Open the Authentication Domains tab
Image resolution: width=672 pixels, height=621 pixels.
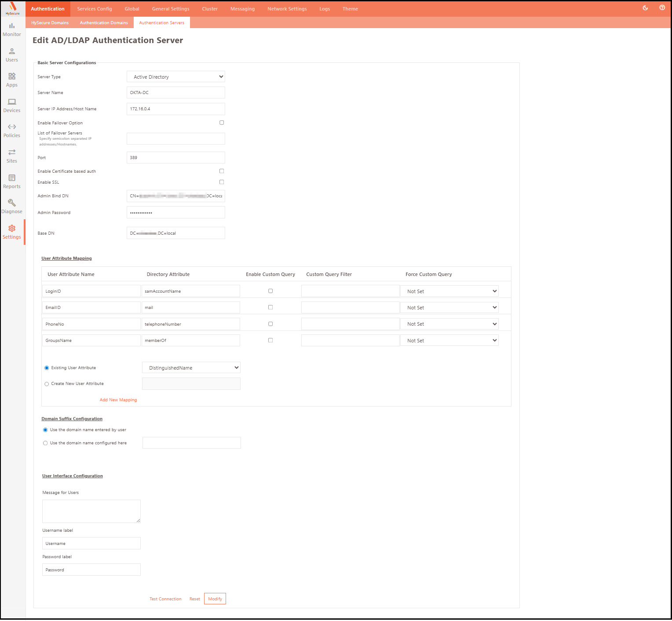(x=104, y=23)
